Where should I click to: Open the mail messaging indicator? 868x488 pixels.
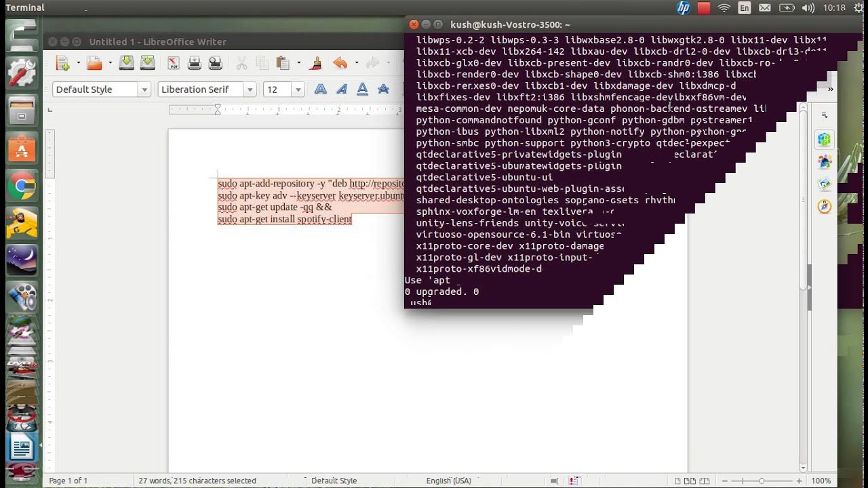(765, 8)
